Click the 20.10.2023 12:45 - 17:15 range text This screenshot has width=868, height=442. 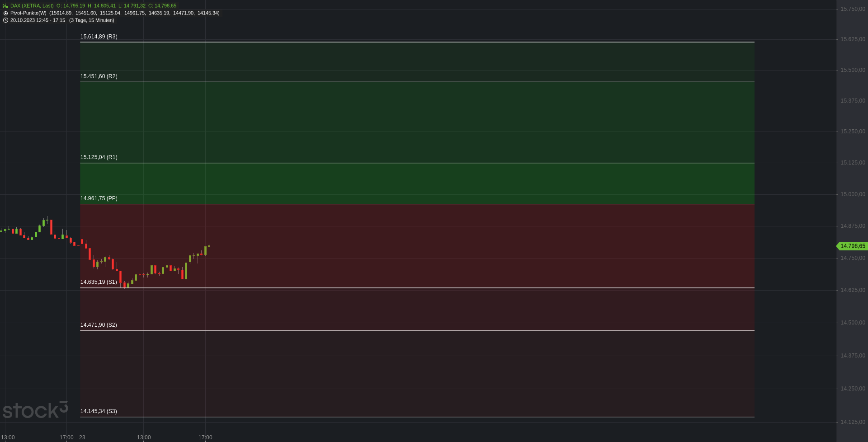38,20
